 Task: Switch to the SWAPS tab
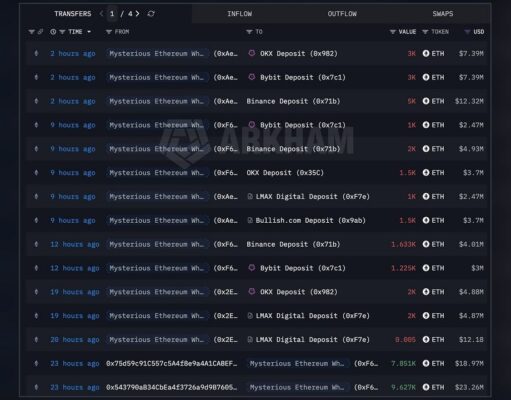[x=443, y=14]
